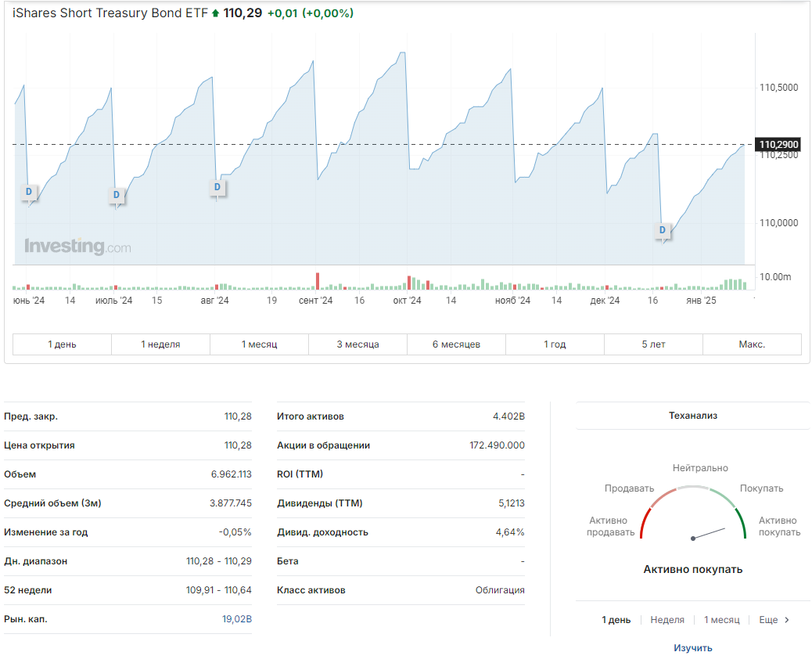Click 'Дивиденды (TTM)' value 5,1213

[x=512, y=503]
